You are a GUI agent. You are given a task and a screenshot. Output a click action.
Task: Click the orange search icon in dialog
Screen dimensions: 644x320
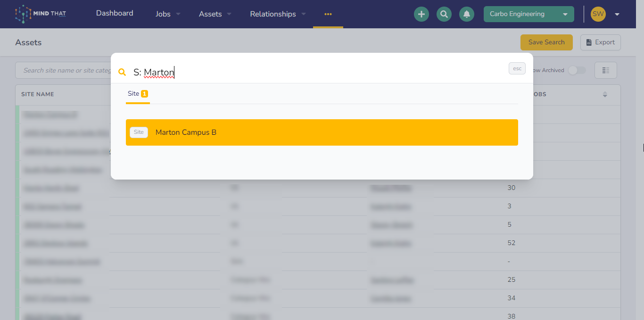point(122,72)
